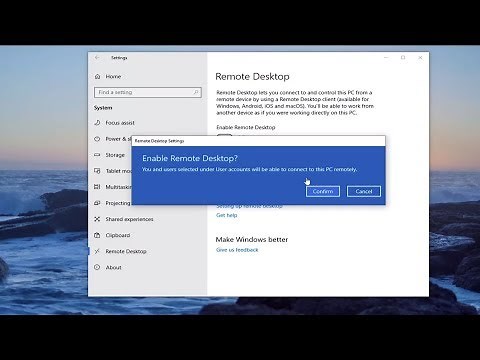Image resolution: width=480 pixels, height=360 pixels.
Task: Open Clipboard settings
Action: (118, 235)
